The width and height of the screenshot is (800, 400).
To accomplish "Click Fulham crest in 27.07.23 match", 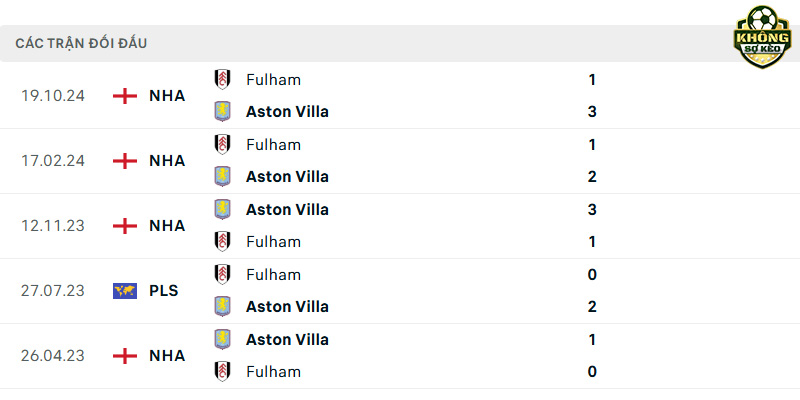I will tap(222, 274).
